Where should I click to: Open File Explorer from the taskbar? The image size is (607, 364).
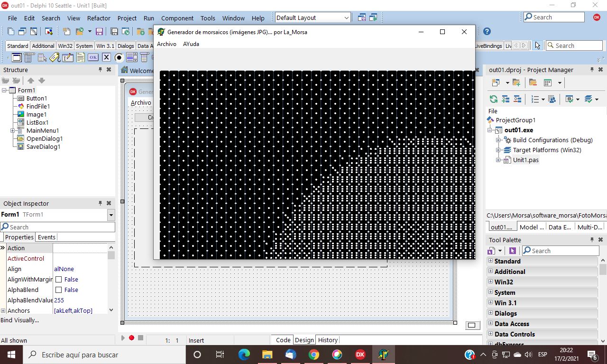coord(267,355)
